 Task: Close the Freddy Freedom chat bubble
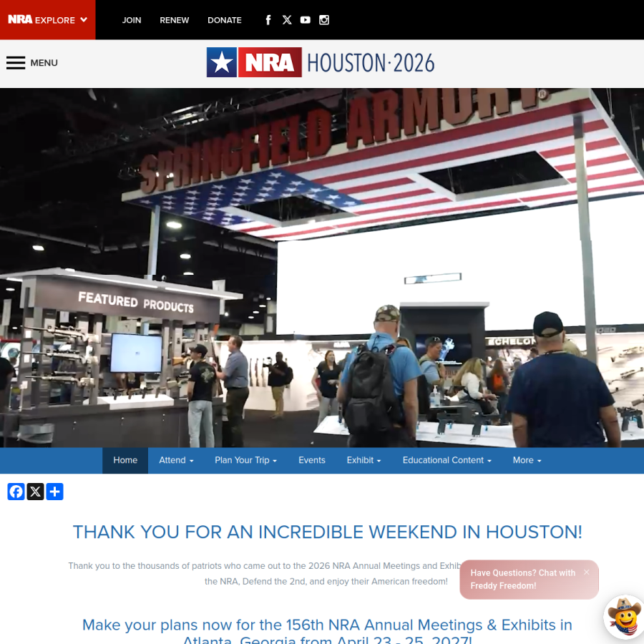(x=587, y=572)
